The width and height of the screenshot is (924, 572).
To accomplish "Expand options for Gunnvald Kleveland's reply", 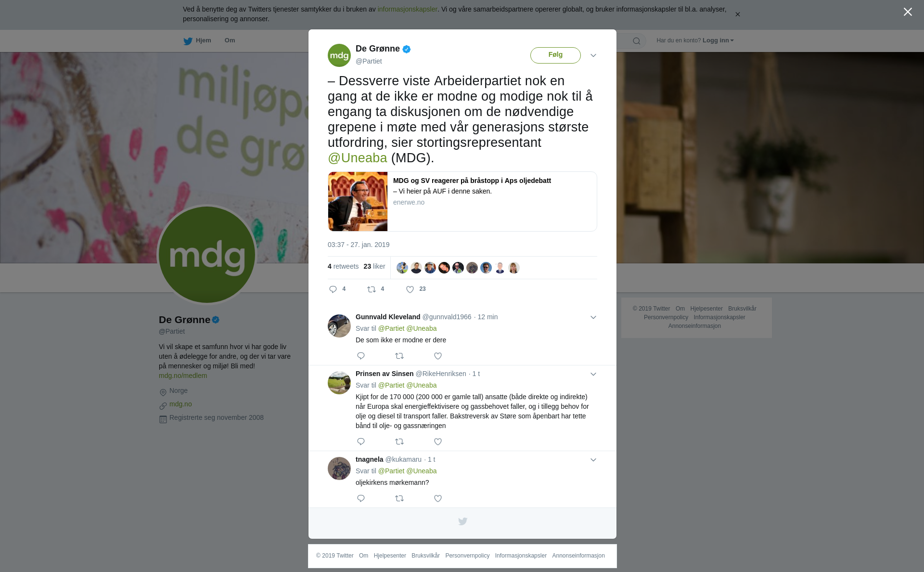I will coord(593,317).
